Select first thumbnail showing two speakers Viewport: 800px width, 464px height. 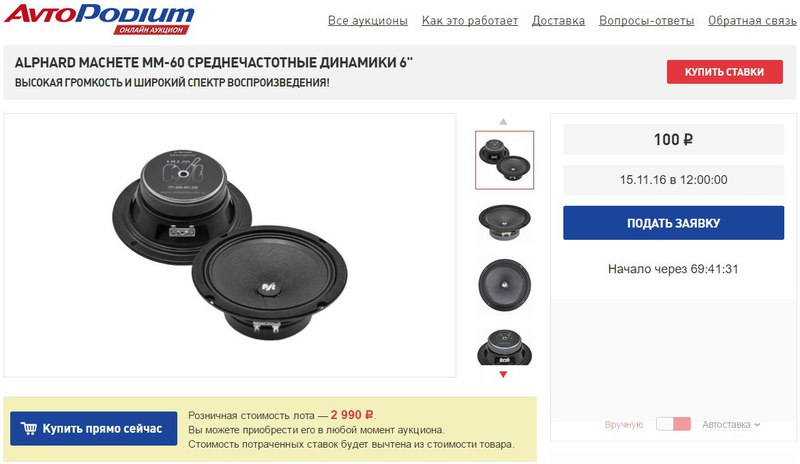click(x=505, y=160)
